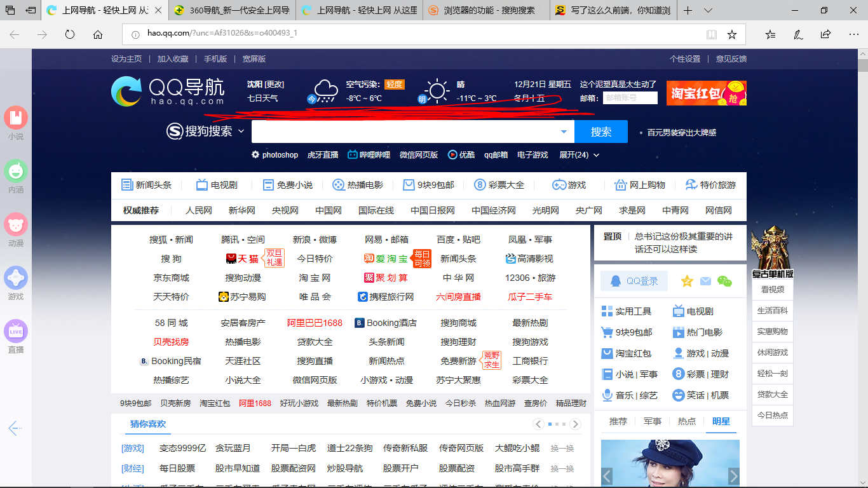
Task: Switch to the 360导航 browser tab
Action: (232, 10)
